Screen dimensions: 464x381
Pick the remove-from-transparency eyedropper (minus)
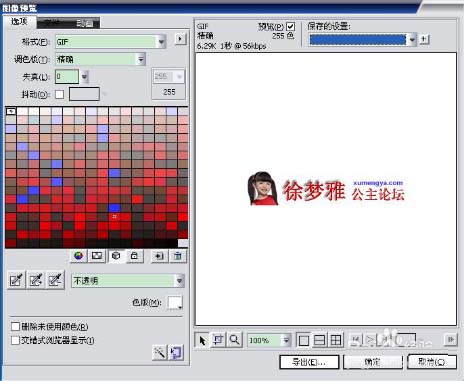55,280
